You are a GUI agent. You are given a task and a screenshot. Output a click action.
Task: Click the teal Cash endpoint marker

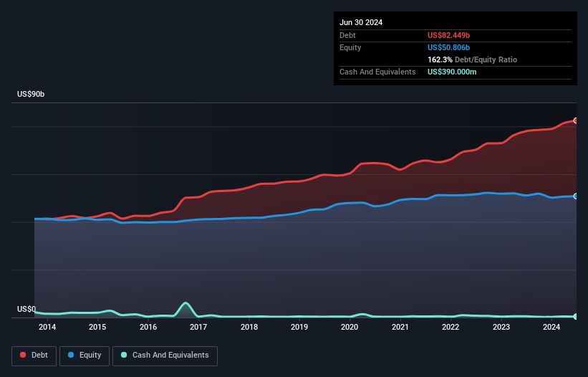576,317
